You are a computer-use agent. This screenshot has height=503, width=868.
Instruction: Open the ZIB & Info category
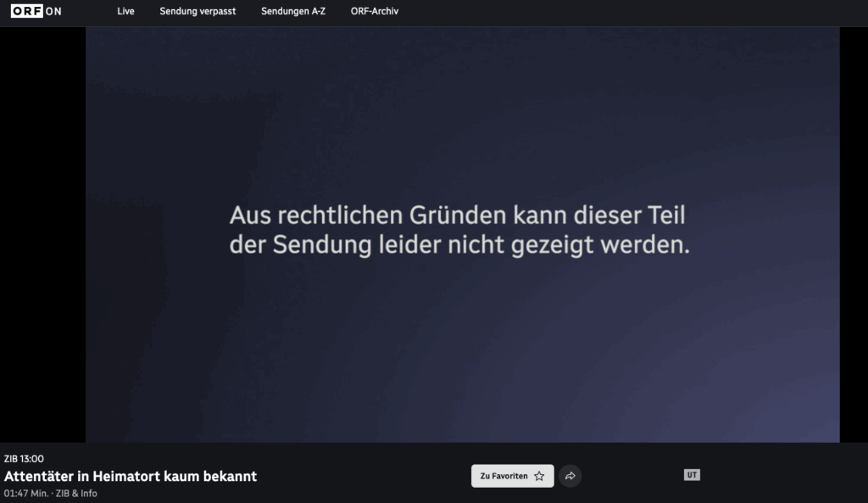click(x=77, y=493)
